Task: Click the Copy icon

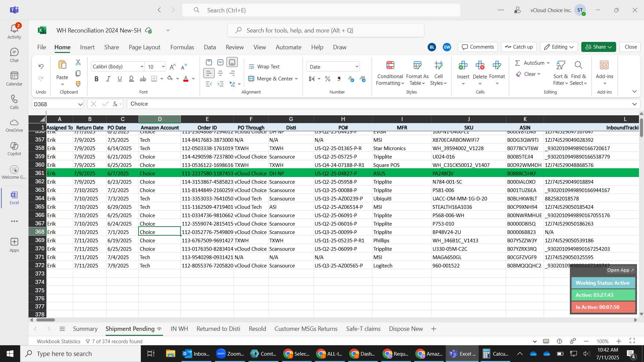Action: [78, 73]
